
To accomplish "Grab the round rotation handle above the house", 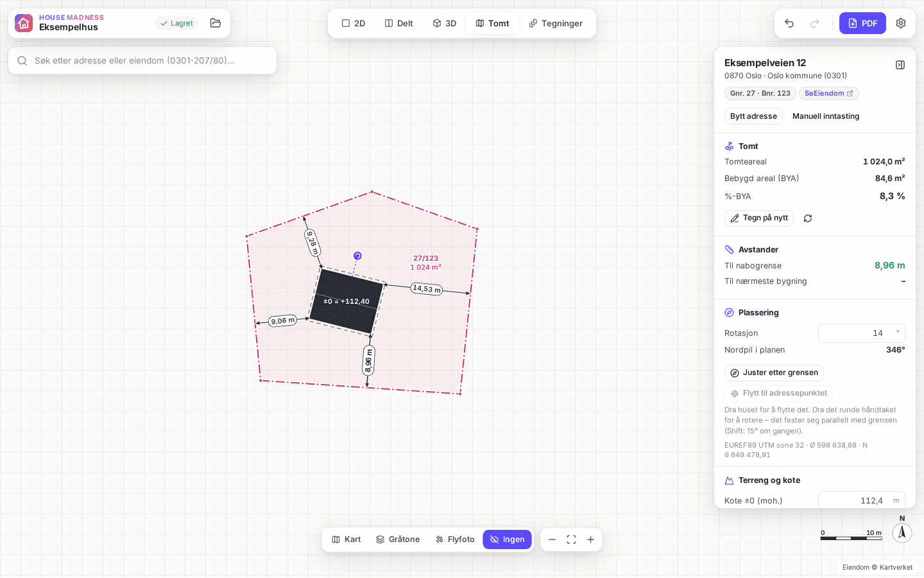I will pyautogui.click(x=357, y=256).
